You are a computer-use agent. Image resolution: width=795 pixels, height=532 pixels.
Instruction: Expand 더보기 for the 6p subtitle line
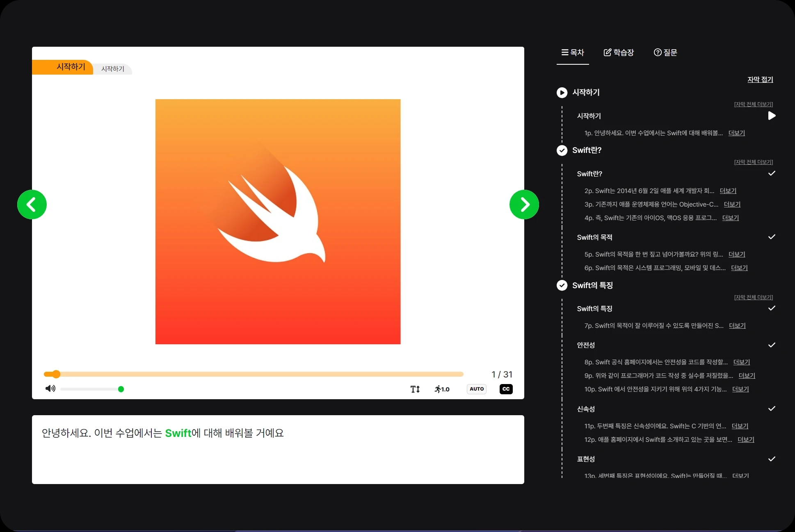(x=740, y=268)
